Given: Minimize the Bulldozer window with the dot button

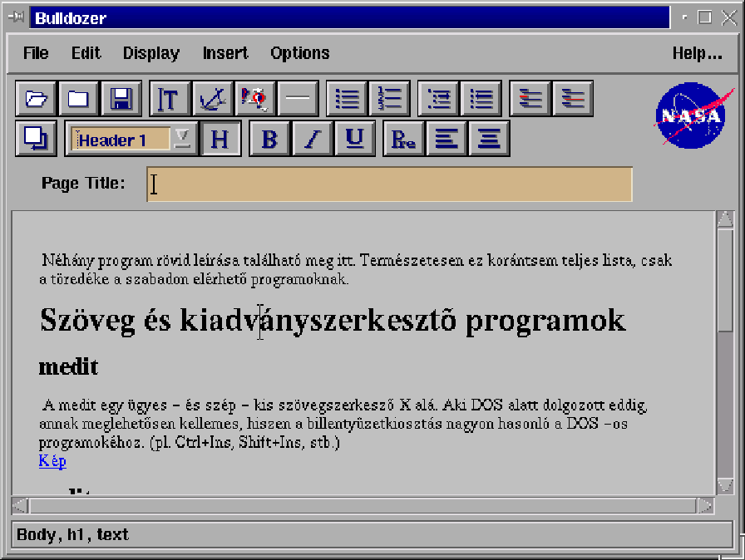Looking at the screenshot, I should [x=684, y=17].
